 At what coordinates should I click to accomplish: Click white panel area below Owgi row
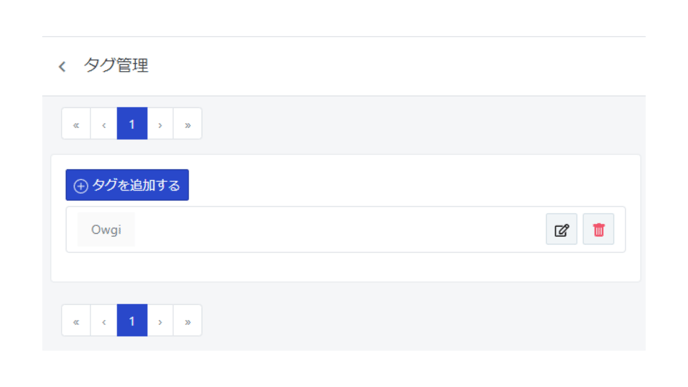point(346,267)
